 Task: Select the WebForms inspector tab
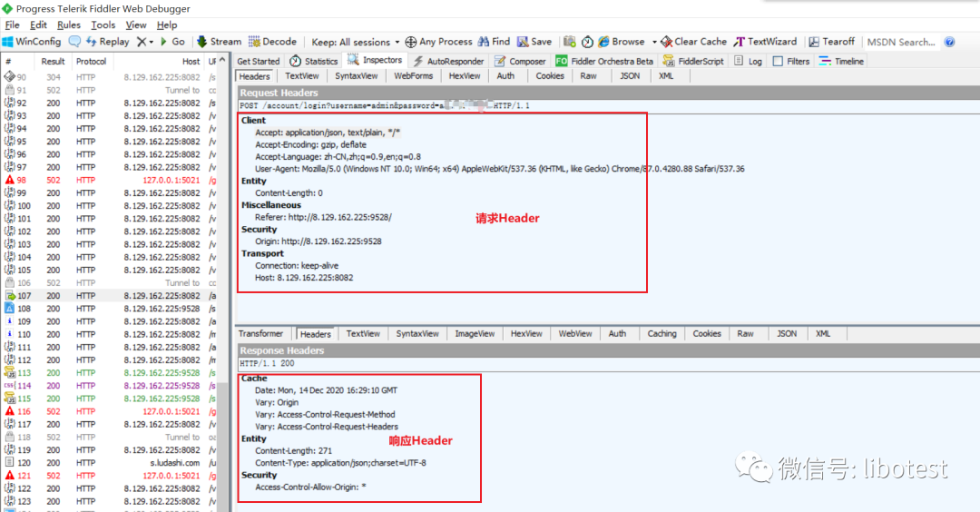pos(413,76)
